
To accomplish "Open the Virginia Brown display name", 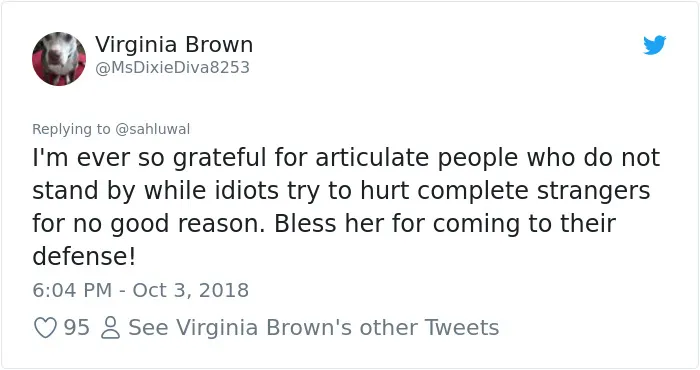I will (174, 45).
